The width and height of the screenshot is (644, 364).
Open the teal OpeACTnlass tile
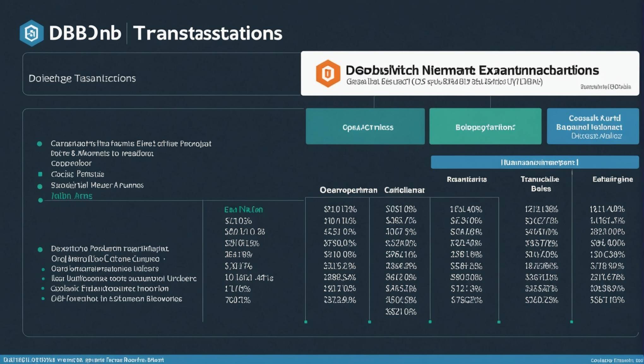pos(365,126)
